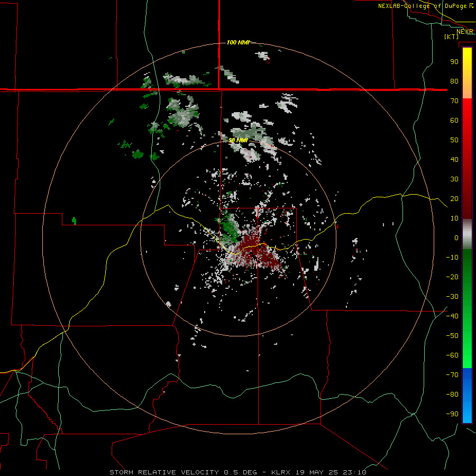The image size is (476, 476).
Task: Click the 50 NMI range ring label
Action: point(238,140)
